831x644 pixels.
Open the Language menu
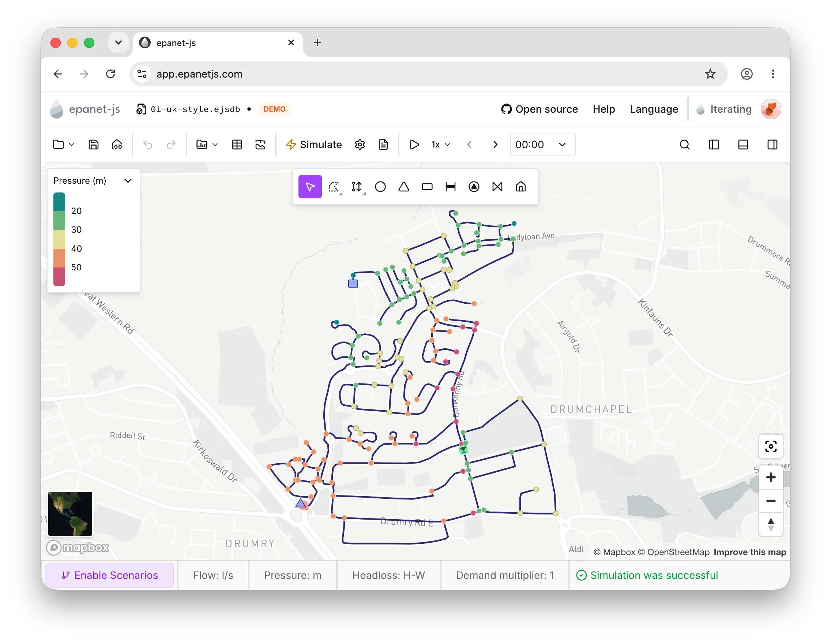(x=654, y=109)
